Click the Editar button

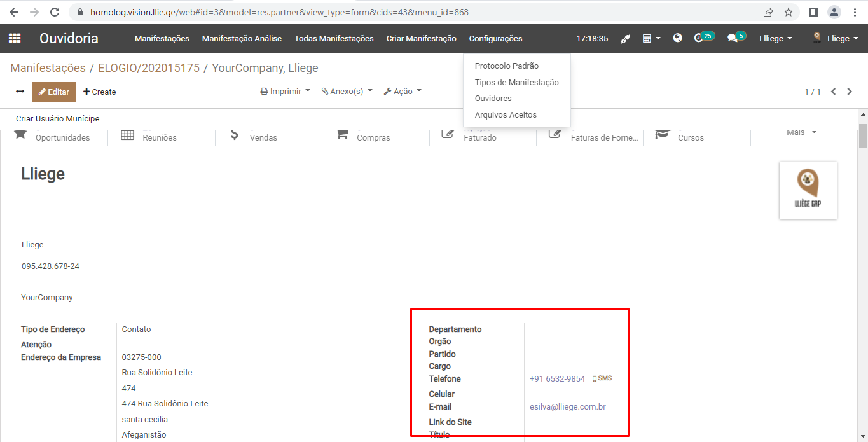pyautogui.click(x=54, y=92)
